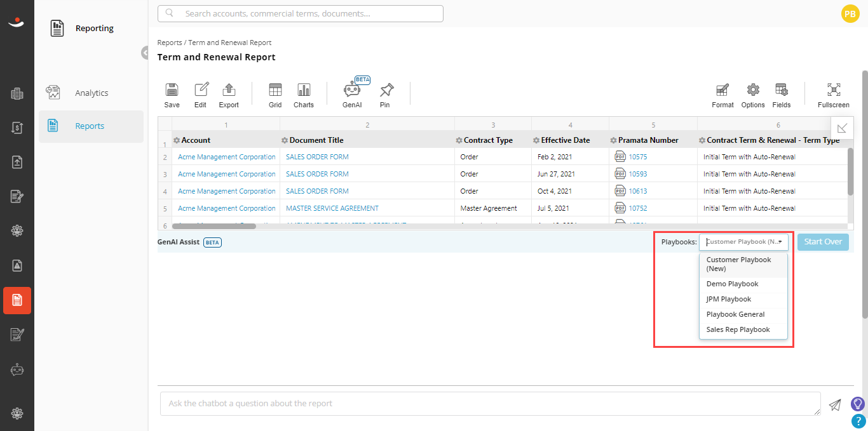Open Pramata Number 10613 link

tap(638, 191)
